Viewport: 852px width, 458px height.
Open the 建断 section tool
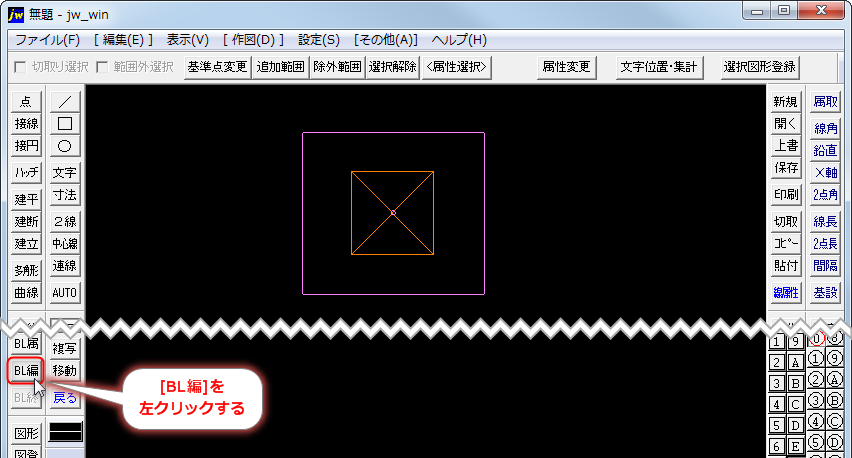coord(26,222)
